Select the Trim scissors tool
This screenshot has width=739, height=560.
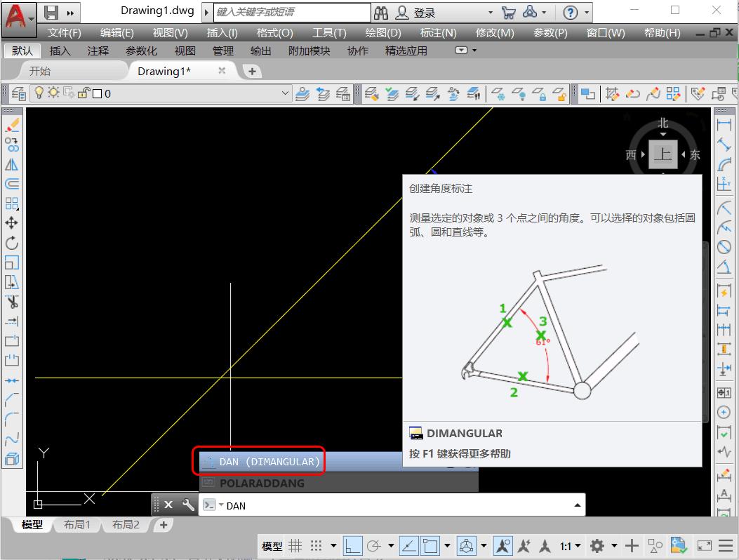[x=12, y=302]
